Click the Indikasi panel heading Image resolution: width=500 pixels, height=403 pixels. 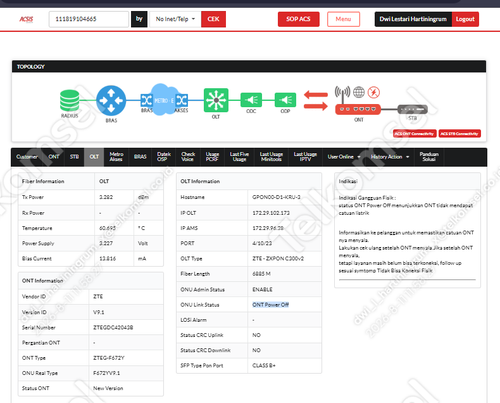(x=348, y=181)
